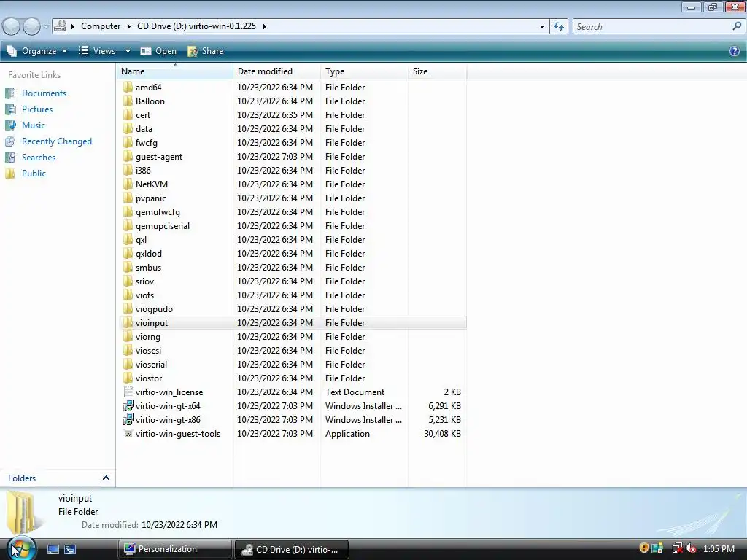Image resolution: width=747 pixels, height=560 pixels.
Task: Click inside the Search input field
Action: coord(651,27)
